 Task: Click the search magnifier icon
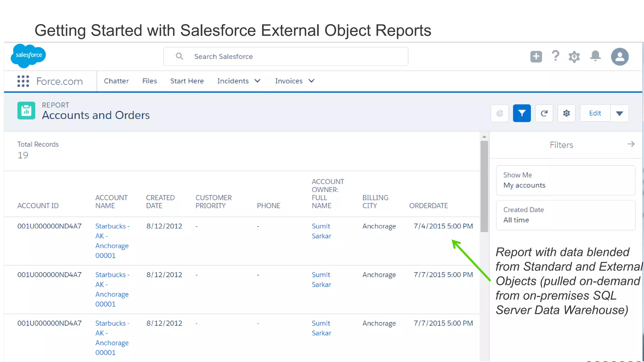tap(179, 56)
